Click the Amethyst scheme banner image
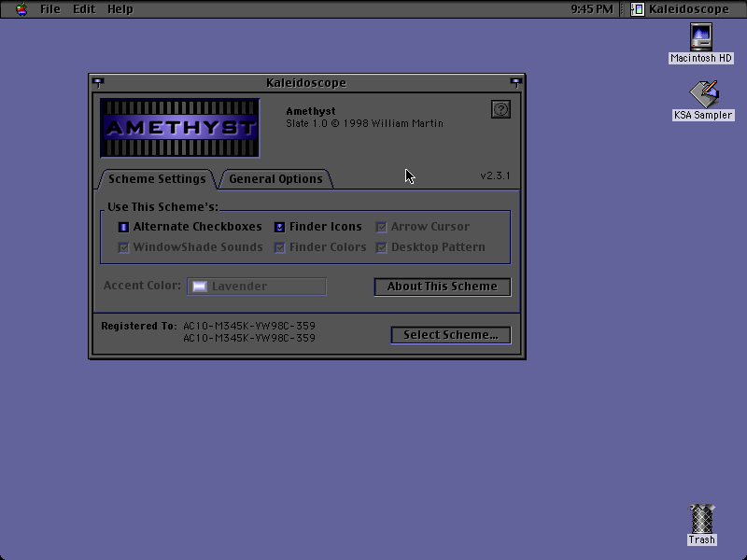The height and width of the screenshot is (560, 747). tap(180, 128)
